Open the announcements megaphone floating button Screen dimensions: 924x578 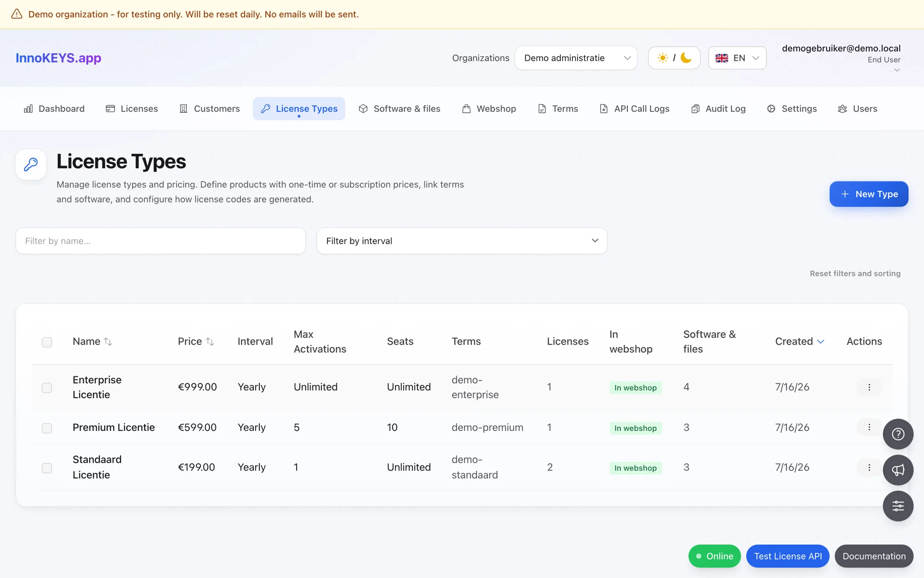click(898, 470)
